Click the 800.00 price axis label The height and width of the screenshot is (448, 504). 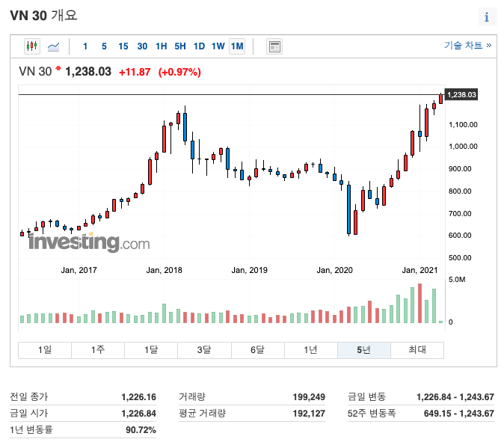tap(460, 191)
